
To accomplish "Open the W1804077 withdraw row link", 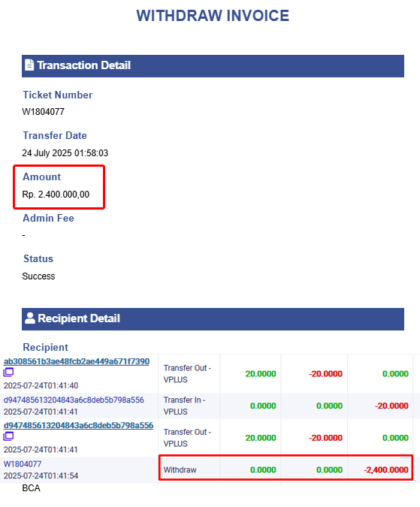I will (23, 464).
